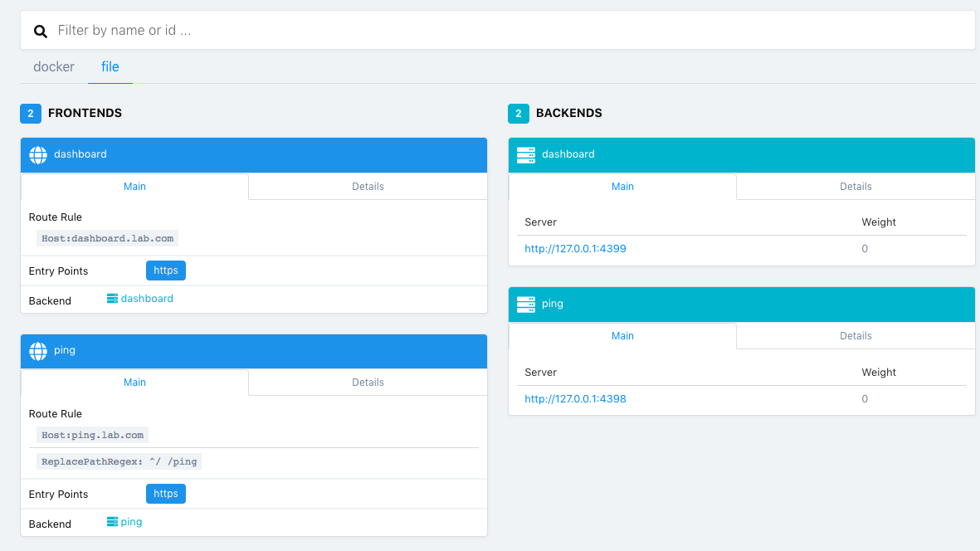Click the globe icon on dashboard frontend
Image resolution: width=980 pixels, height=551 pixels.
click(x=38, y=155)
